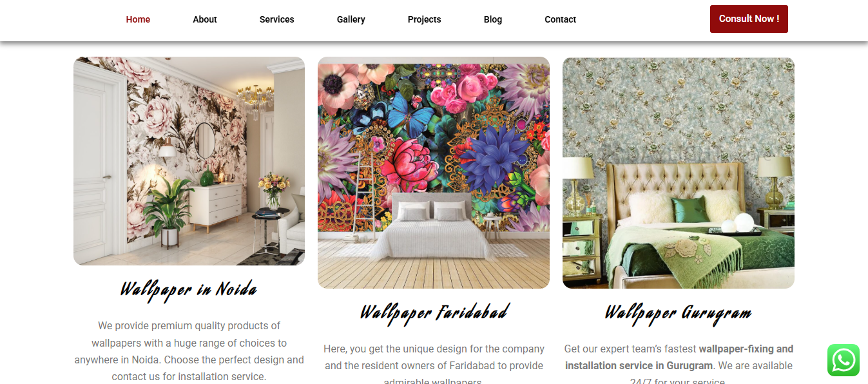Click the Wallpaper Faridabad heading
Image resolution: width=868 pixels, height=384 pixels.
click(x=434, y=313)
